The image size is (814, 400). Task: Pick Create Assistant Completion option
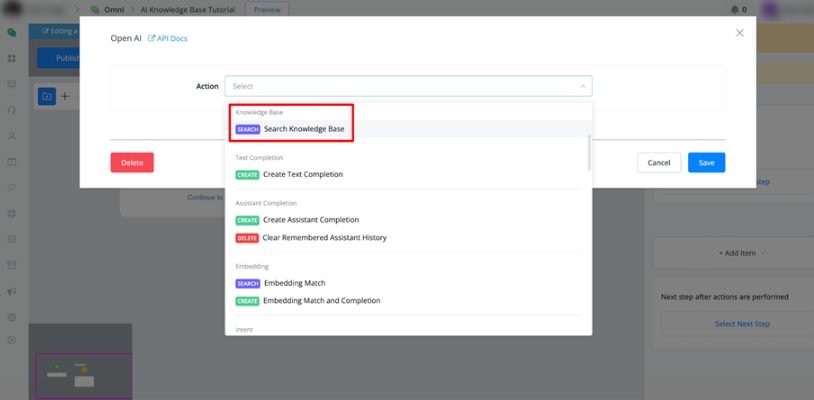[310, 220]
